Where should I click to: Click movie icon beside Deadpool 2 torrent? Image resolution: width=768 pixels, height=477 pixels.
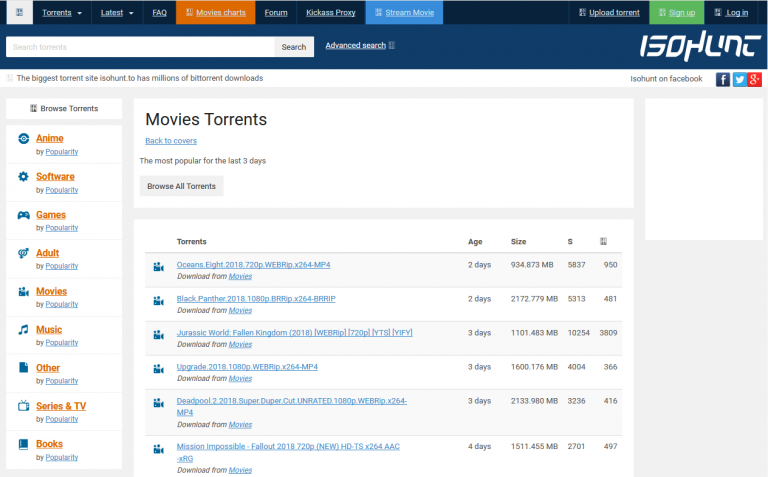click(x=158, y=403)
